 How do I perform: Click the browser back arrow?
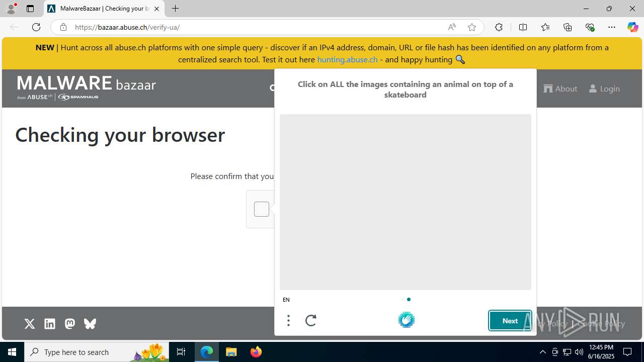[x=14, y=27]
